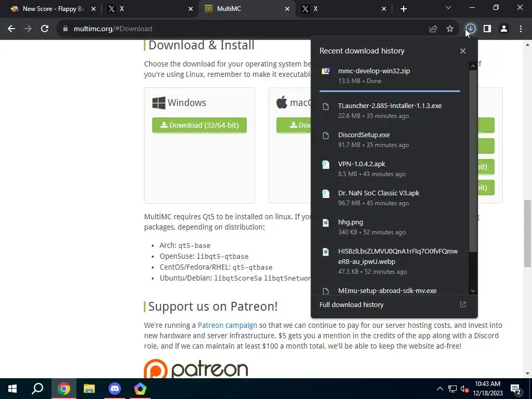This screenshot has width=532, height=399.
Task: Click Dr. NaN SoC Classic V3.apk icon
Action: pyautogui.click(x=326, y=194)
